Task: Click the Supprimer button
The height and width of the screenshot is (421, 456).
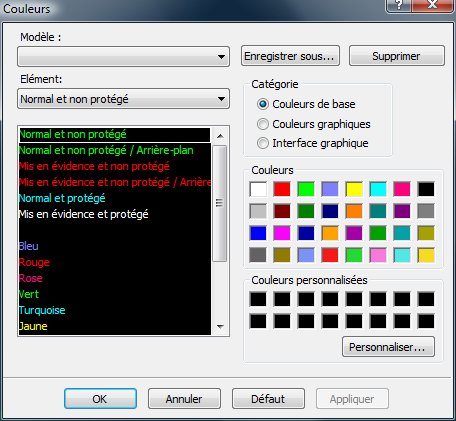Action: click(397, 56)
